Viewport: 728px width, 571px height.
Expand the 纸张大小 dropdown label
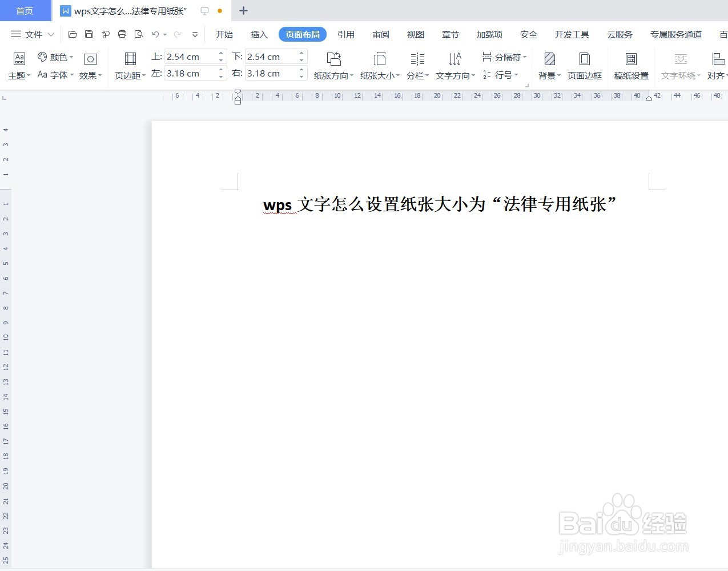380,75
